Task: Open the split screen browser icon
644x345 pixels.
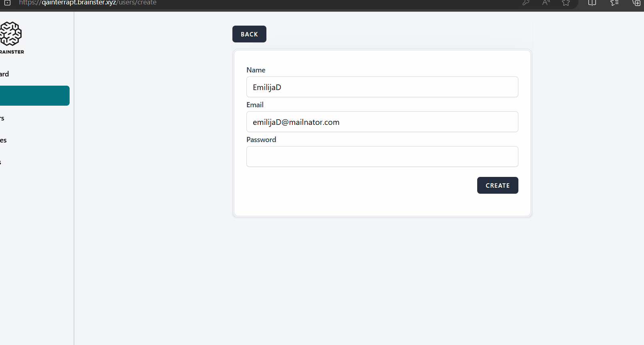Action: [x=592, y=3]
